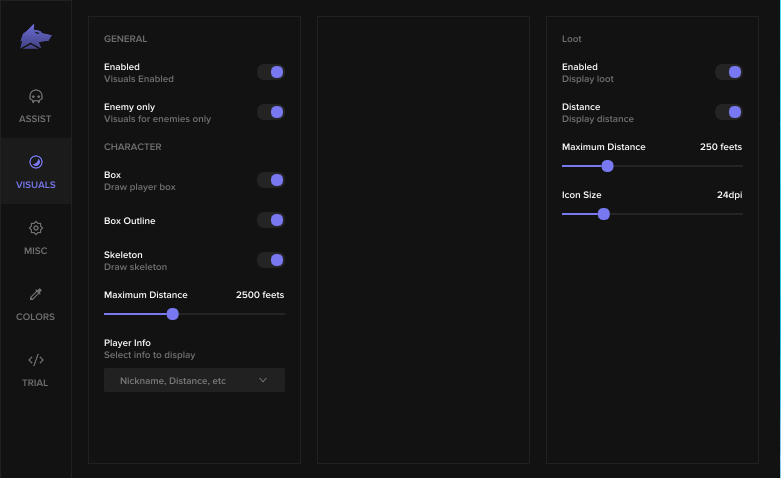Open the Trial code brackets icon
The width and height of the screenshot is (781, 478).
(x=36, y=359)
